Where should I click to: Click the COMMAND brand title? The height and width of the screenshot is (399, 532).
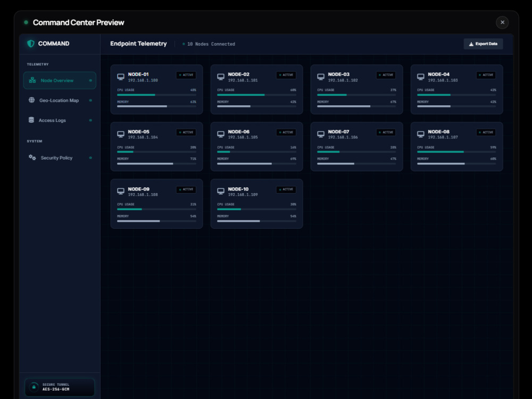pyautogui.click(x=54, y=44)
